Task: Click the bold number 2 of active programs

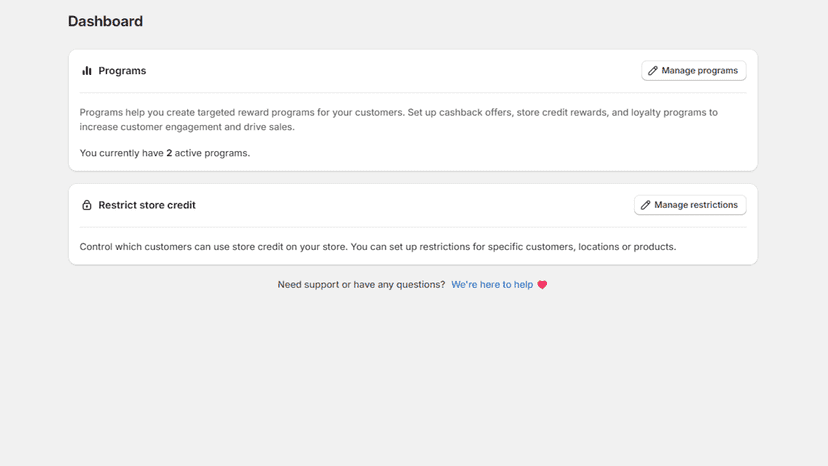Action: pos(169,153)
